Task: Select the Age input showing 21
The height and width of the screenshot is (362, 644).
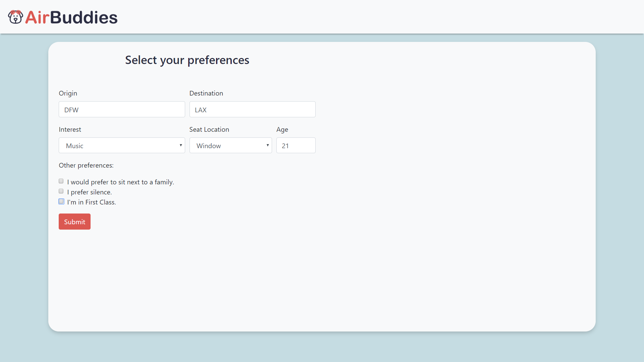Action: click(x=296, y=145)
